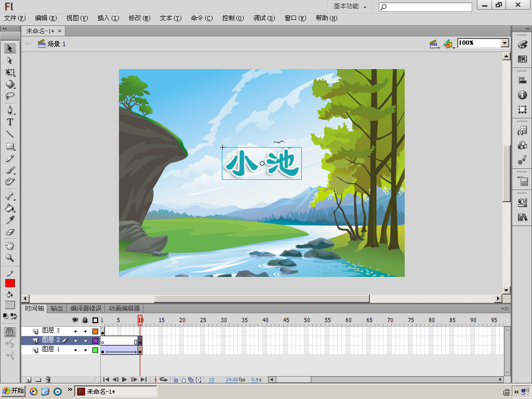Open the 控制(O) menu
Viewport: 532px width, 399px height.
click(x=233, y=18)
